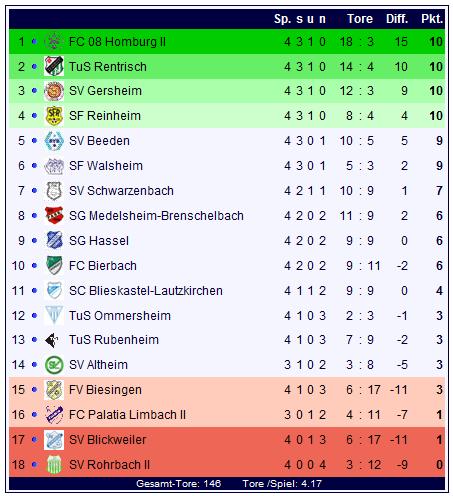Click the SF Walsheim team name
This screenshot has height=496, width=453.
tap(106, 166)
